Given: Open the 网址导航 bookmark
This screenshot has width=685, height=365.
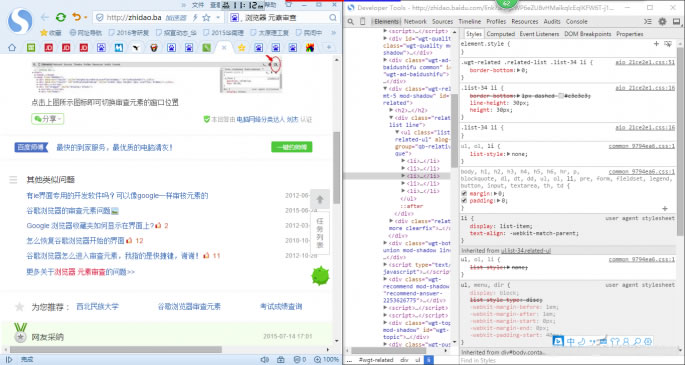Looking at the screenshot, I should [86, 33].
